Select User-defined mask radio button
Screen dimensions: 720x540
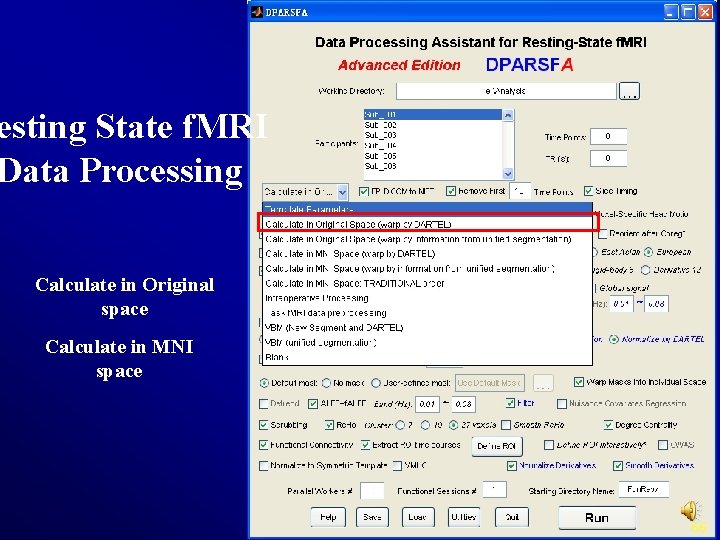pyautogui.click(x=376, y=382)
